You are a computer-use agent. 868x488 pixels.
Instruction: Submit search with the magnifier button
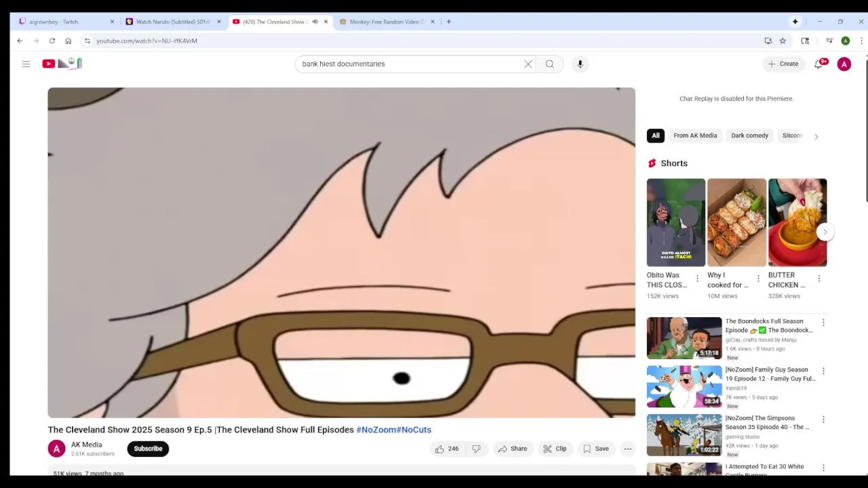coord(550,64)
